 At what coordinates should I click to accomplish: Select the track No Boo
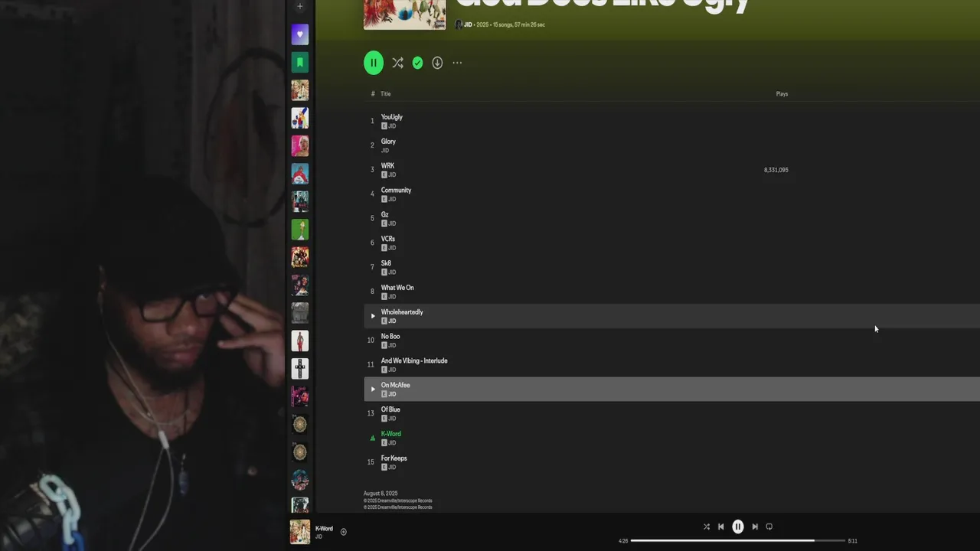click(x=390, y=337)
